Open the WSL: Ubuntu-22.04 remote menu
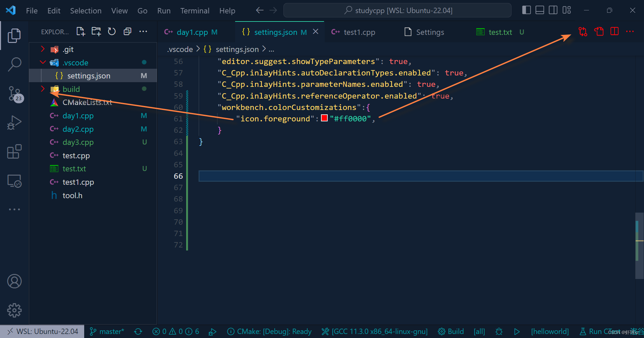The width and height of the screenshot is (644, 338). click(x=42, y=332)
